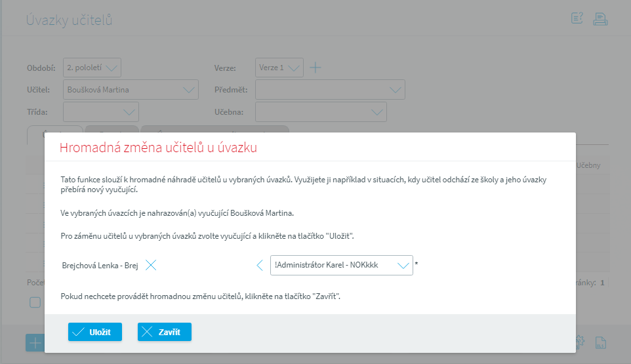The image size is (631, 364).
Task: Click the Hromadná změna učitelů u úvazku title
Action: coord(158,148)
